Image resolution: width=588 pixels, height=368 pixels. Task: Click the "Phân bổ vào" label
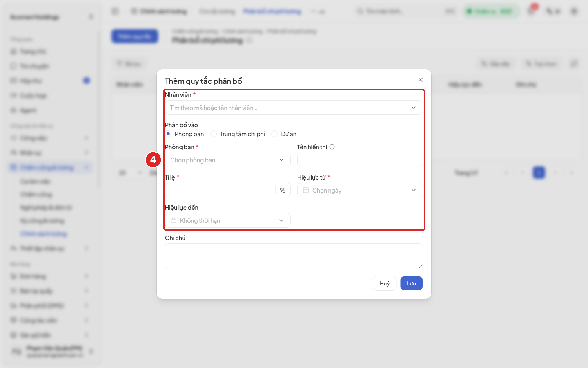pos(181,125)
